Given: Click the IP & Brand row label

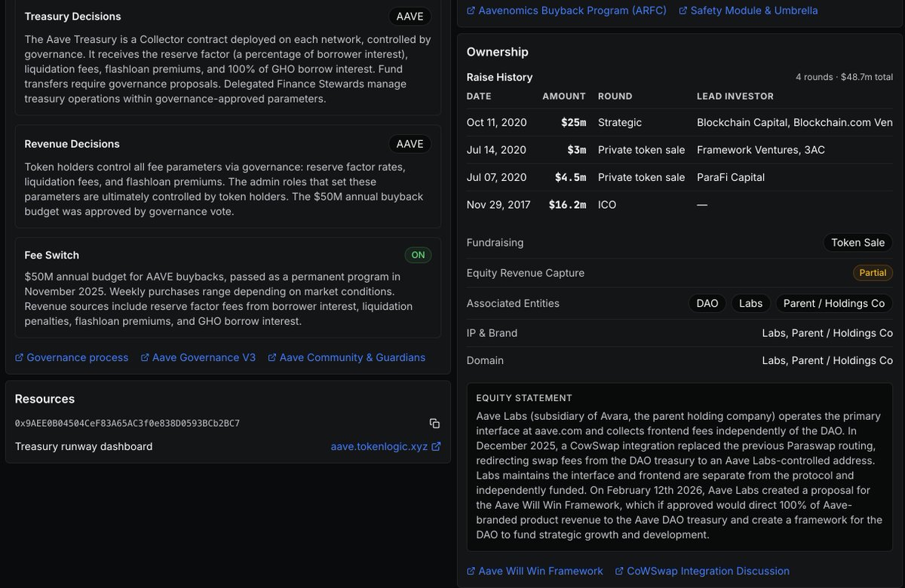Looking at the screenshot, I should pos(492,333).
